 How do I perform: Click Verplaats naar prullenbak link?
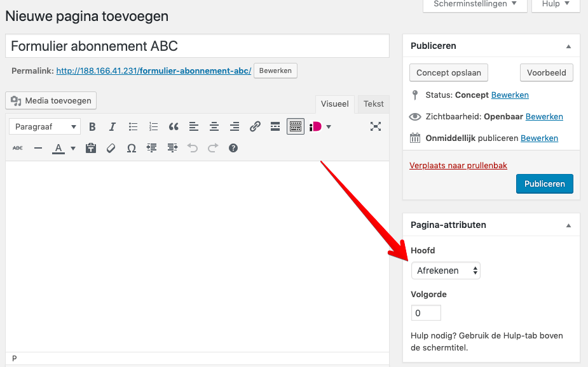pos(458,165)
